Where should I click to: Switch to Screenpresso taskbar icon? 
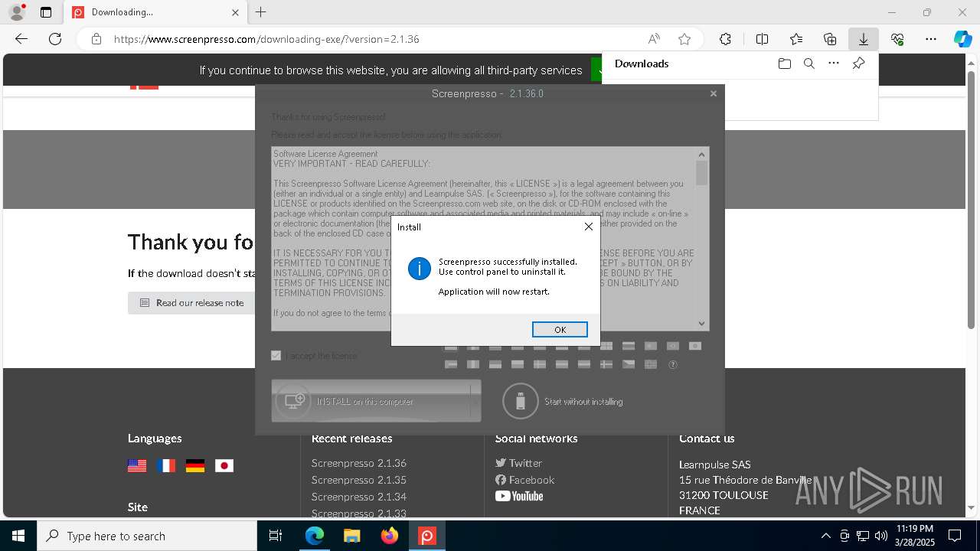pyautogui.click(x=426, y=536)
